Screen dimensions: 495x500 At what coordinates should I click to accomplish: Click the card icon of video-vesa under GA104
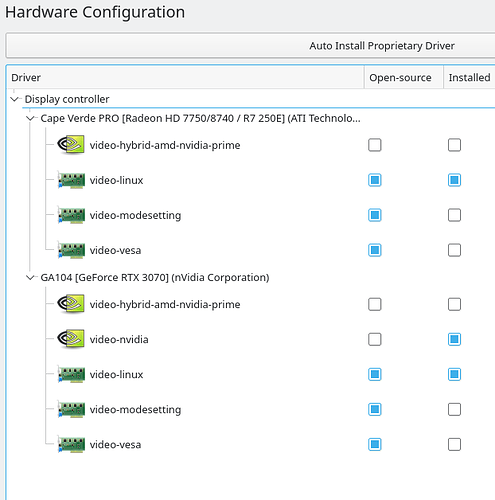(71, 444)
